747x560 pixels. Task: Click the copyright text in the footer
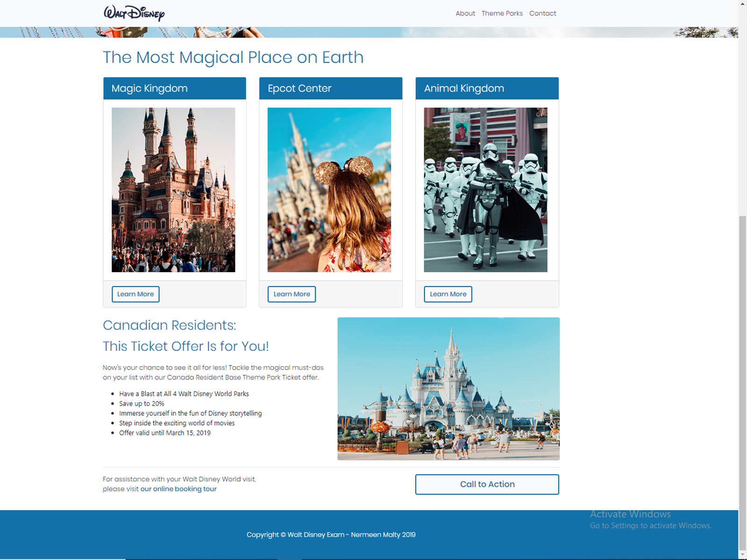tap(331, 534)
